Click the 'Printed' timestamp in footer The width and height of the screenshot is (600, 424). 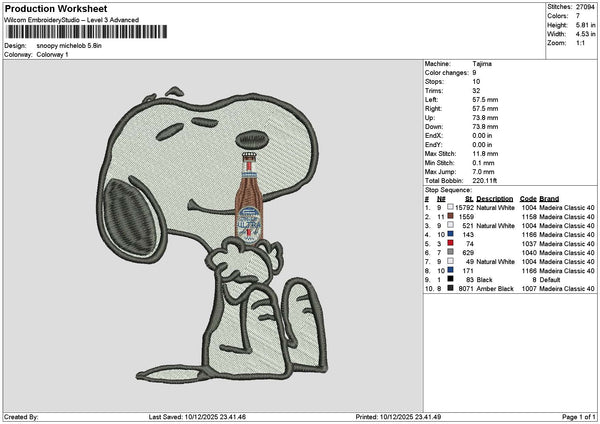point(398,417)
